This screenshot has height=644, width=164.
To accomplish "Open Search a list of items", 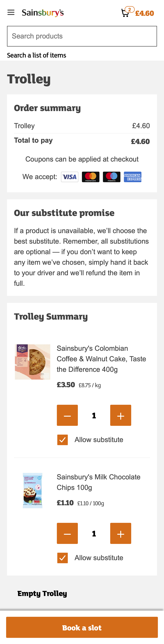I will 36,55.
